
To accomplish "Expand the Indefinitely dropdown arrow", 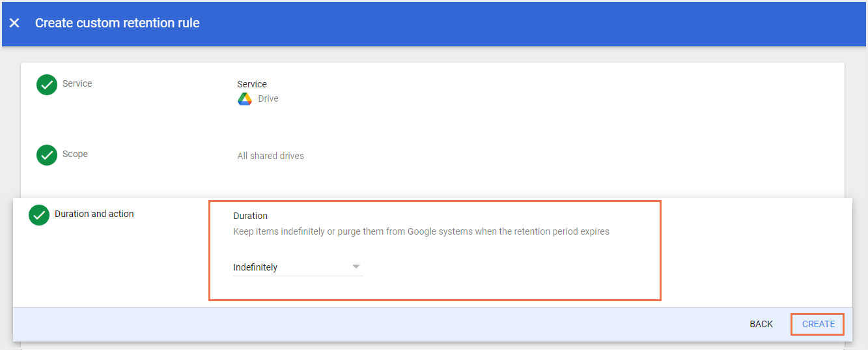I will (x=356, y=267).
